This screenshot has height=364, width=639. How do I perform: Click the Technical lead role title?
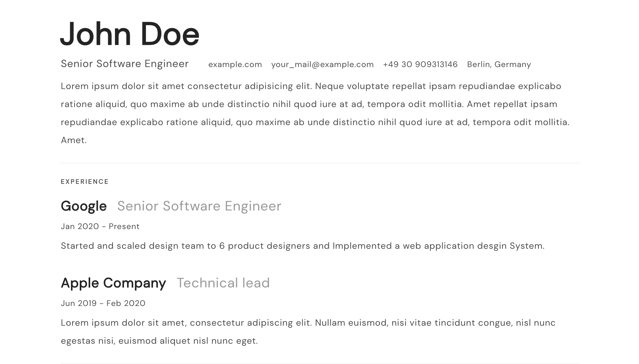(223, 283)
